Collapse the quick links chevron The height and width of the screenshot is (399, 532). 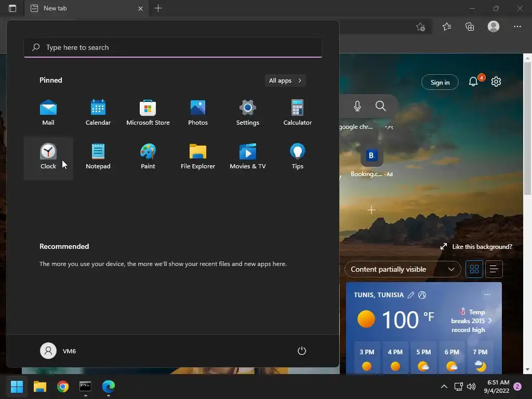click(x=390, y=127)
